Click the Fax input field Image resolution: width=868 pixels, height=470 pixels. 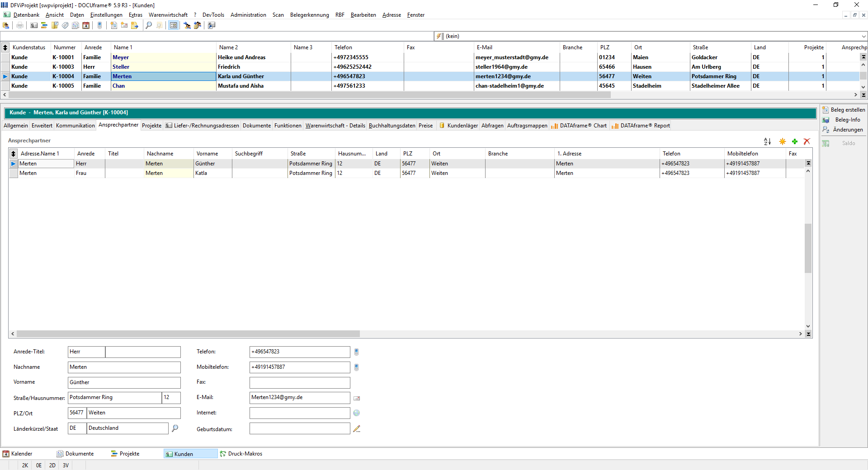(x=300, y=383)
